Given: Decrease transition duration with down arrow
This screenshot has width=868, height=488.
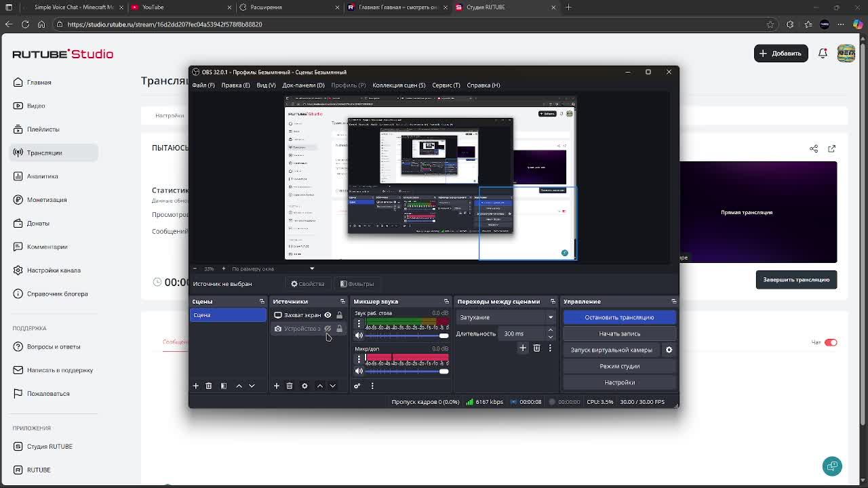Looking at the screenshot, I should (x=550, y=337).
